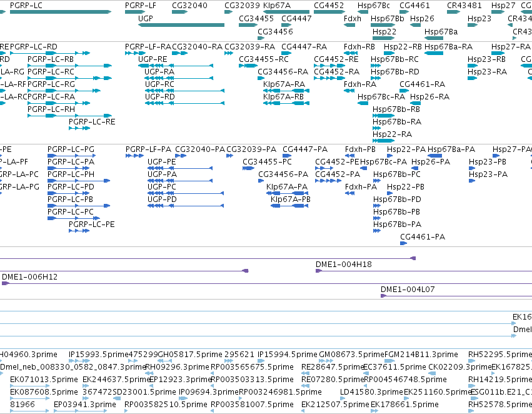Click the CG34455 gene label
This screenshot has height=414, width=532.
tap(256, 19)
